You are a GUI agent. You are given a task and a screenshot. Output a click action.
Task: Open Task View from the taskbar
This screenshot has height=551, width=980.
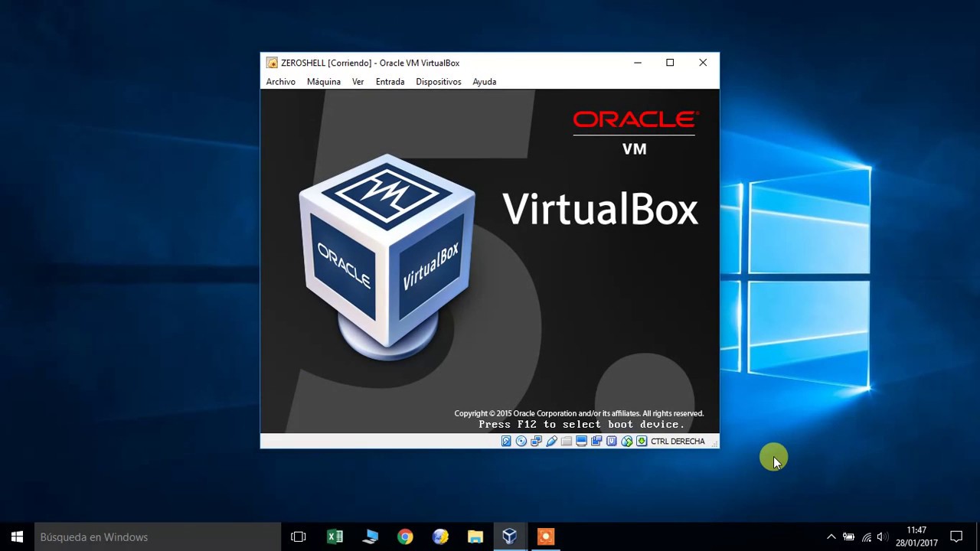click(x=299, y=536)
